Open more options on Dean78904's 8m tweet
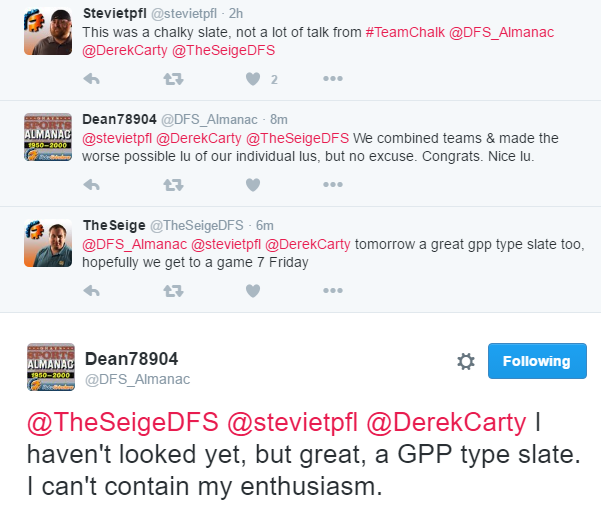 click(x=333, y=184)
